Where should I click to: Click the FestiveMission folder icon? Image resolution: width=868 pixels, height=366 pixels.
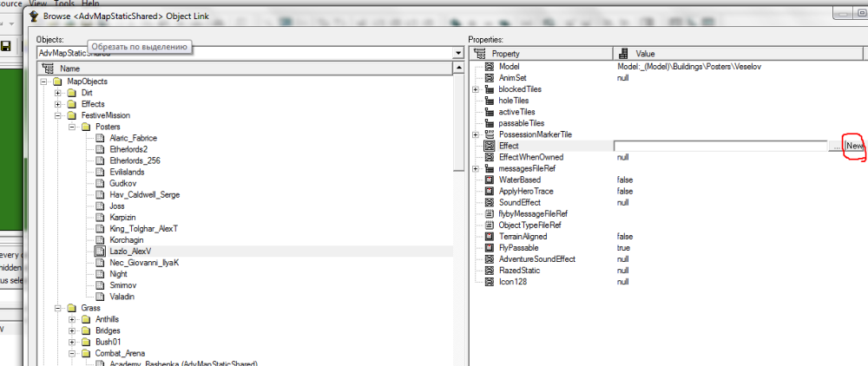(71, 115)
